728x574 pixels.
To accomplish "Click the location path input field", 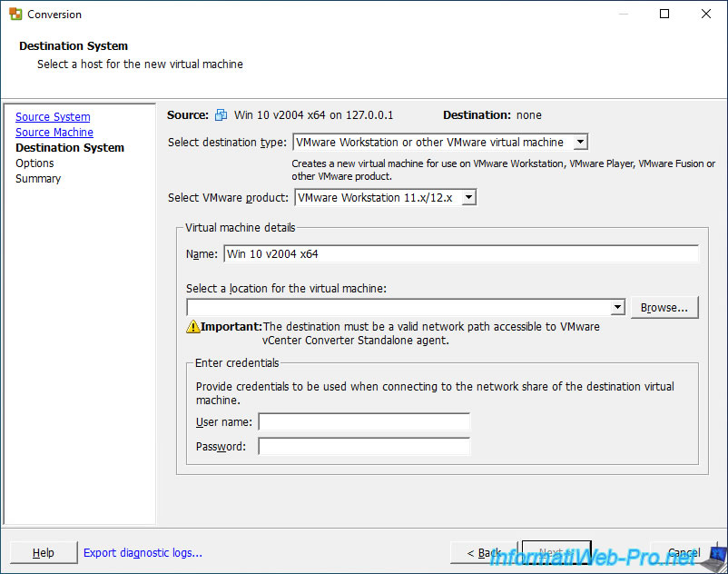I will (398, 307).
